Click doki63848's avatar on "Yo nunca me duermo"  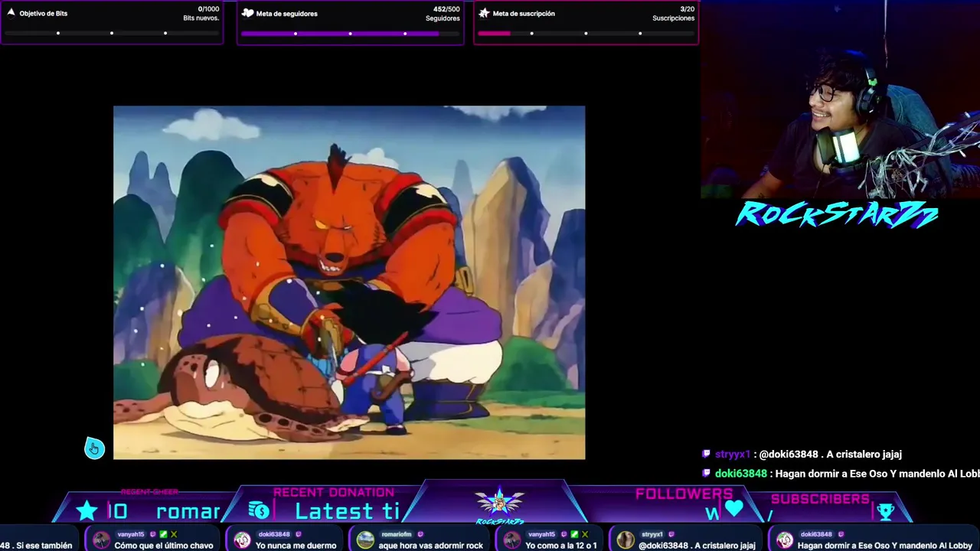pyautogui.click(x=243, y=540)
